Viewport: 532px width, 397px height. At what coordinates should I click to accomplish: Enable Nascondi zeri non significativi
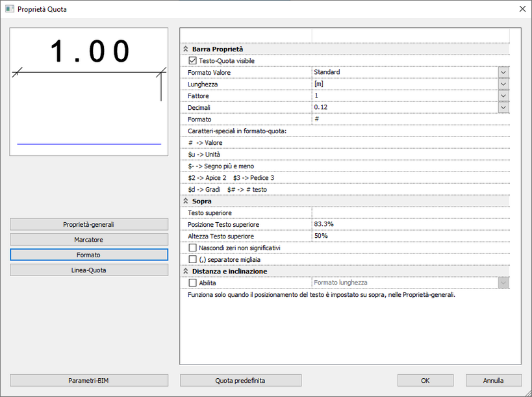[x=192, y=248]
